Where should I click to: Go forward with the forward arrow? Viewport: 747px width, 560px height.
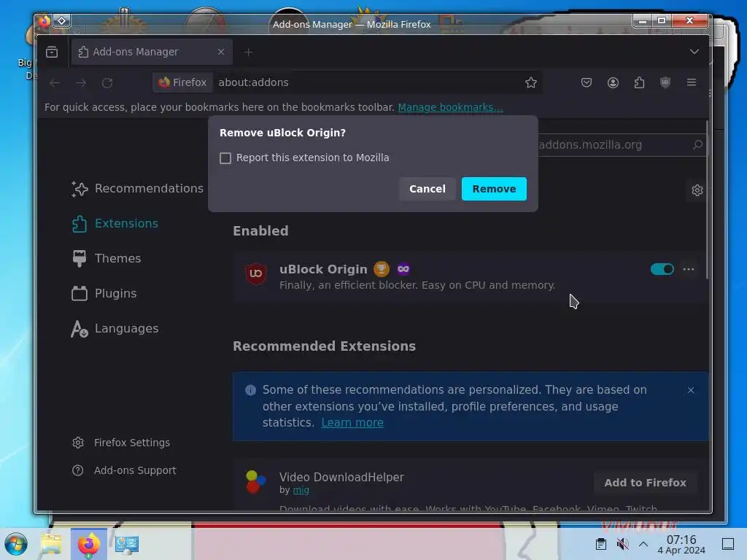pyautogui.click(x=81, y=83)
